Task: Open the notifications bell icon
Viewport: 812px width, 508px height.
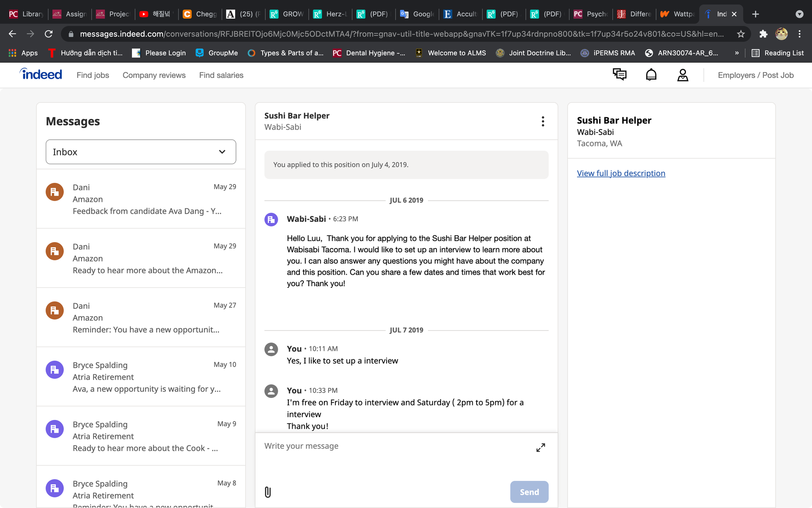Action: click(x=651, y=75)
